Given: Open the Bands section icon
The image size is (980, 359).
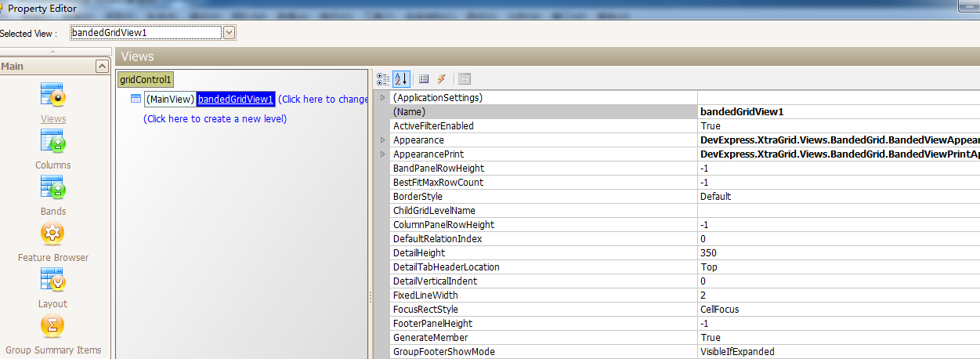Looking at the screenshot, I should pyautogui.click(x=53, y=187).
